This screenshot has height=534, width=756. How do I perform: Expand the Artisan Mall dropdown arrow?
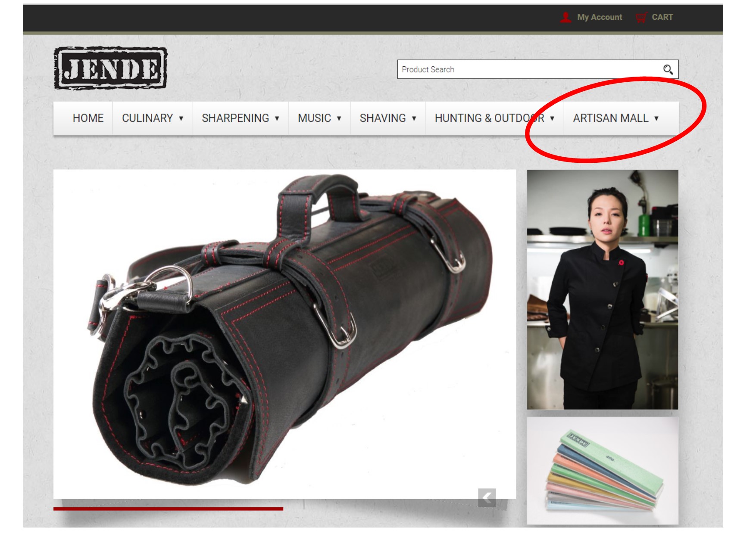(656, 118)
